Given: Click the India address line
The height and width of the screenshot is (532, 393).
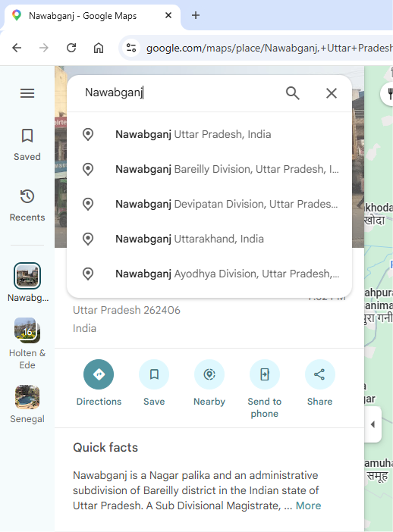Looking at the screenshot, I should coord(84,328).
